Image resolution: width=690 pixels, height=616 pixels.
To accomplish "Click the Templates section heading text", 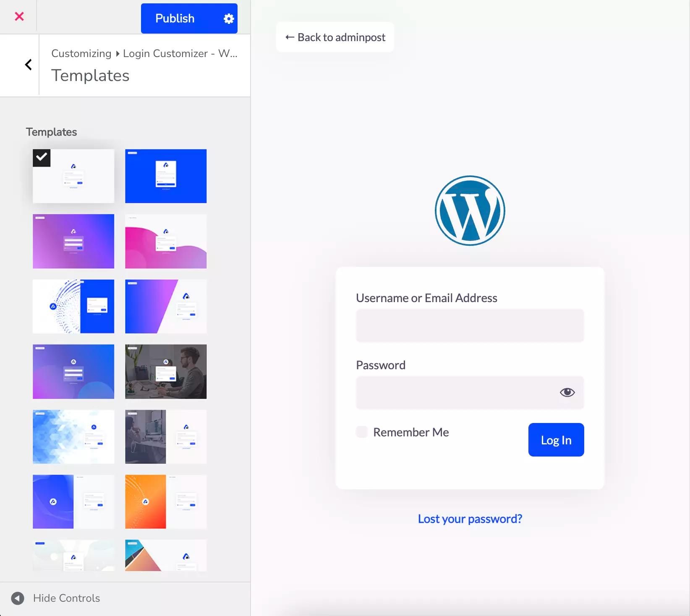I will pyautogui.click(x=51, y=132).
